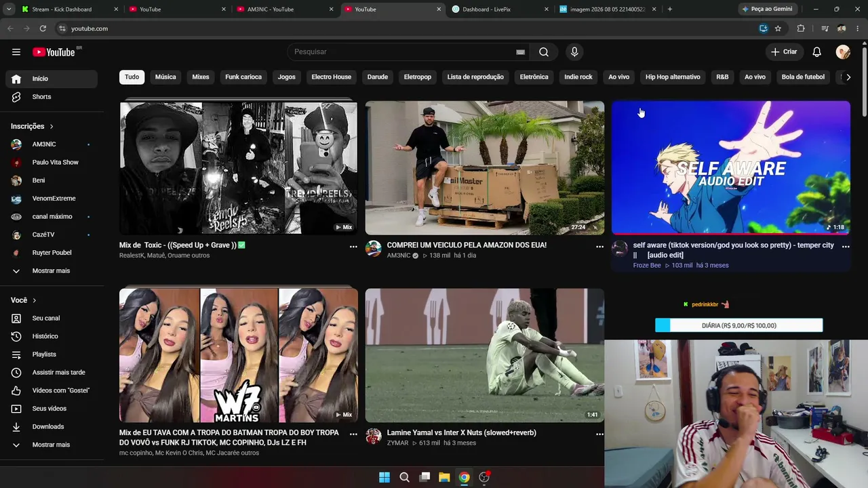Click the YouTube logo
Image resolution: width=868 pixels, height=488 pixels.
tap(54, 52)
